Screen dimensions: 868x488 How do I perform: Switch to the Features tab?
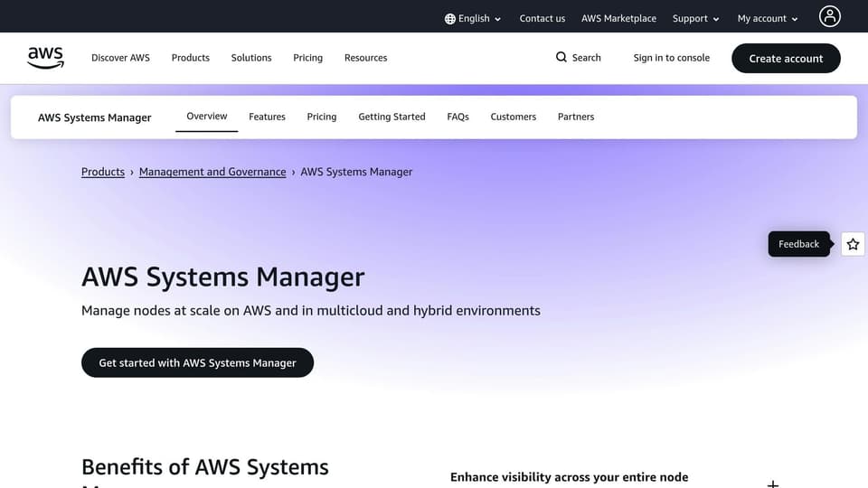click(x=267, y=117)
